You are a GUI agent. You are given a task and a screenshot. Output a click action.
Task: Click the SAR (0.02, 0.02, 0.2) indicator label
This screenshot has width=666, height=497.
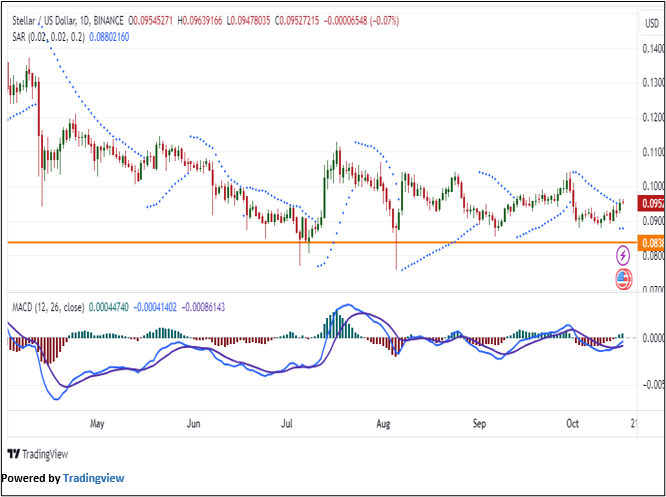(48, 37)
